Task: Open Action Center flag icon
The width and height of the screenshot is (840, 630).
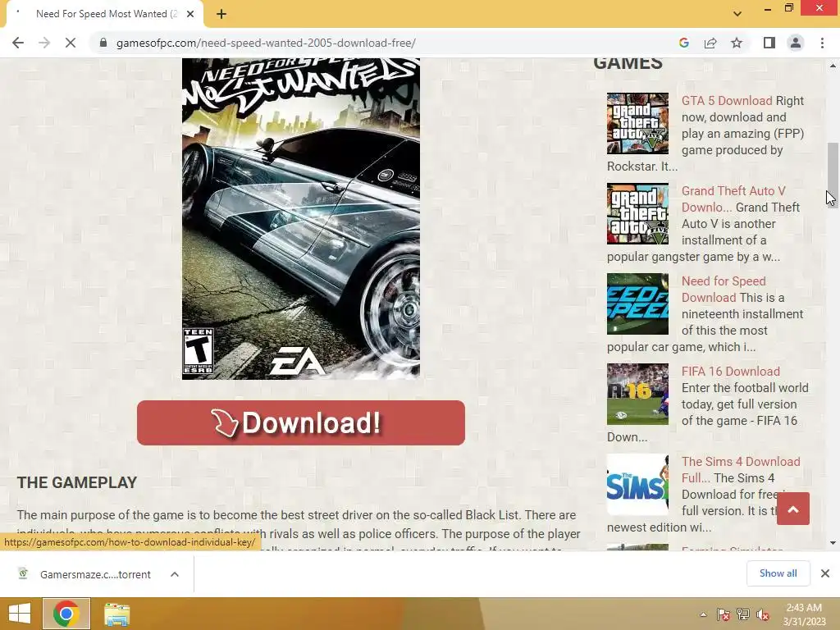Action: click(723, 614)
